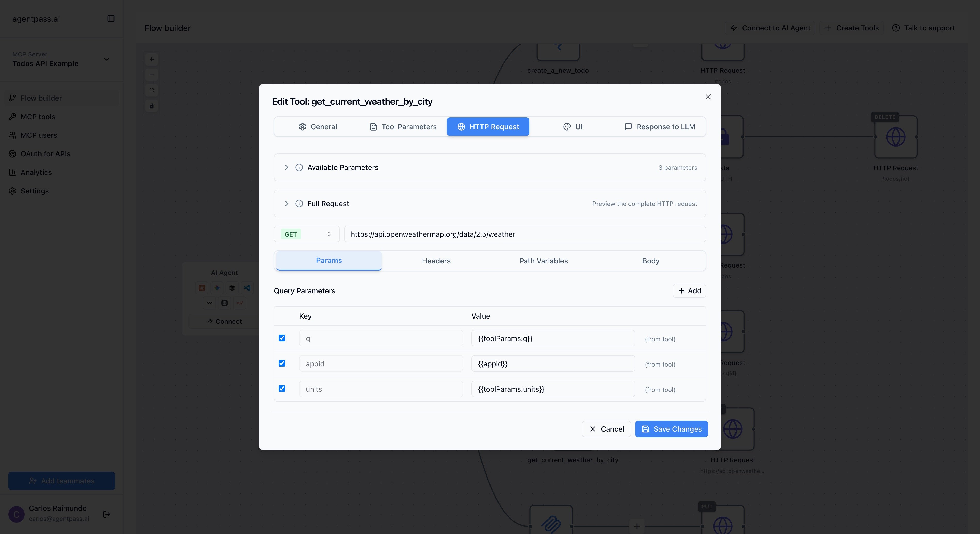980x534 pixels.
Task: Click the plus connector between bottom nodes
Action: click(x=637, y=526)
